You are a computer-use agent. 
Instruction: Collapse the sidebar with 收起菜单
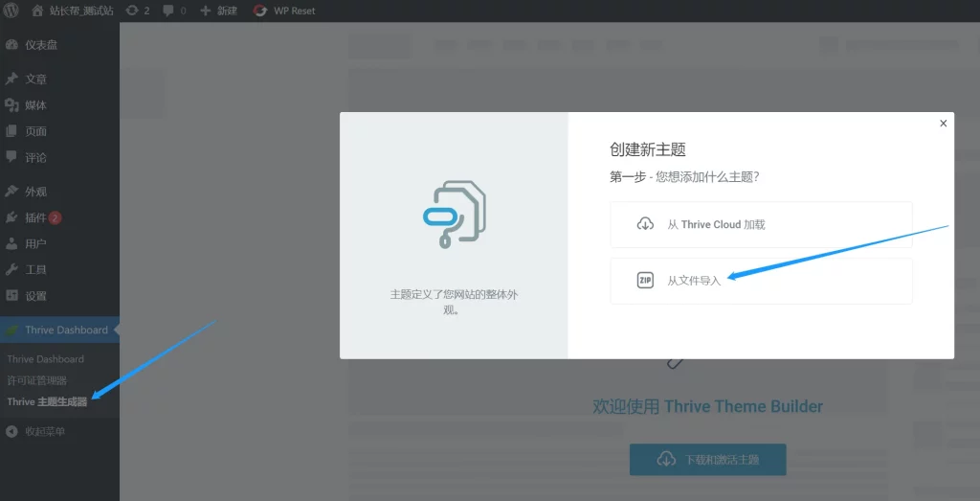[x=44, y=432]
